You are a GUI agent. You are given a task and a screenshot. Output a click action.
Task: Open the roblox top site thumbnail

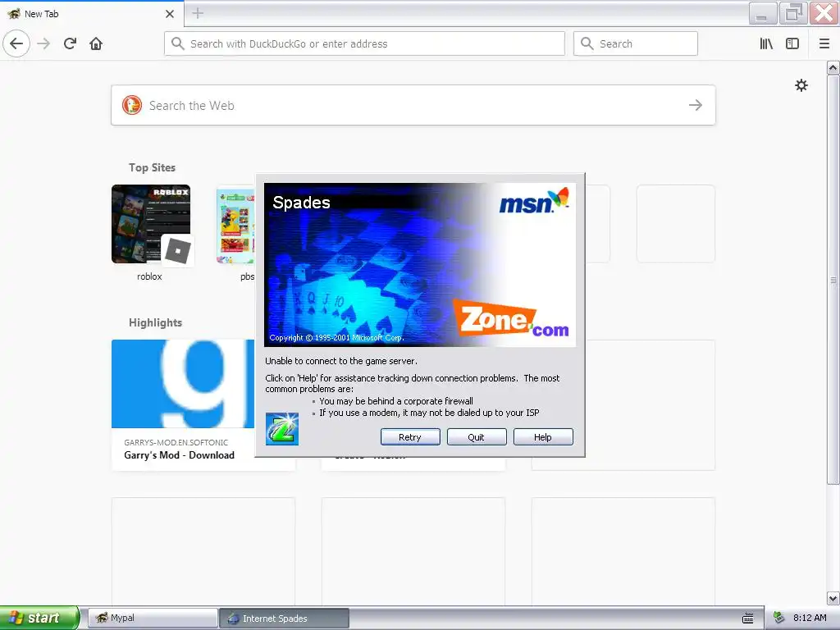151,224
